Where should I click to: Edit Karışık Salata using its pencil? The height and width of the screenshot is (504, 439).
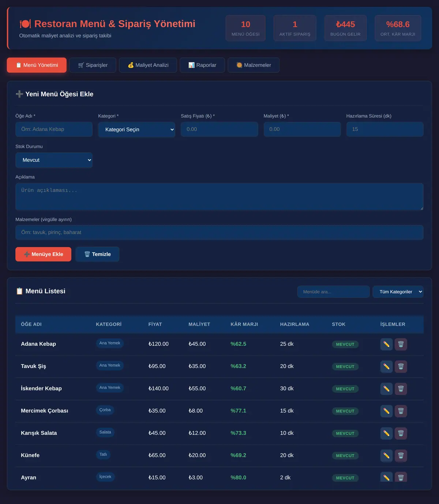click(x=386, y=433)
